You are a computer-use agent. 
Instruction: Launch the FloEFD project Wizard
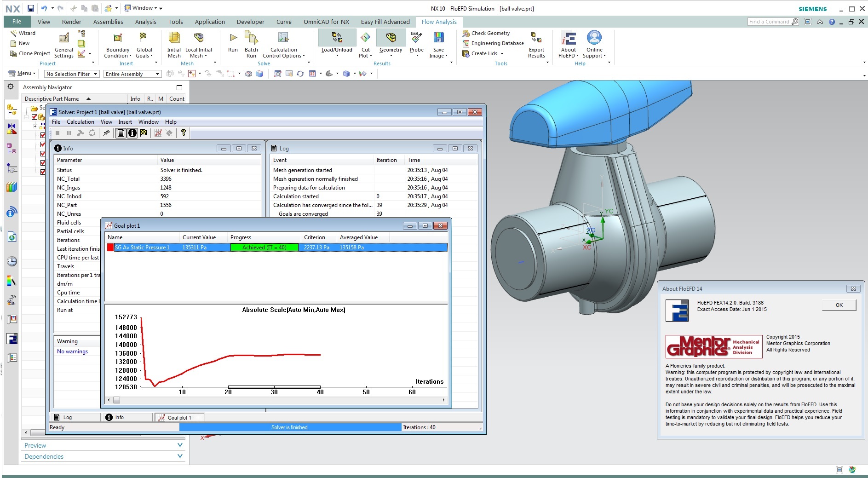point(23,33)
